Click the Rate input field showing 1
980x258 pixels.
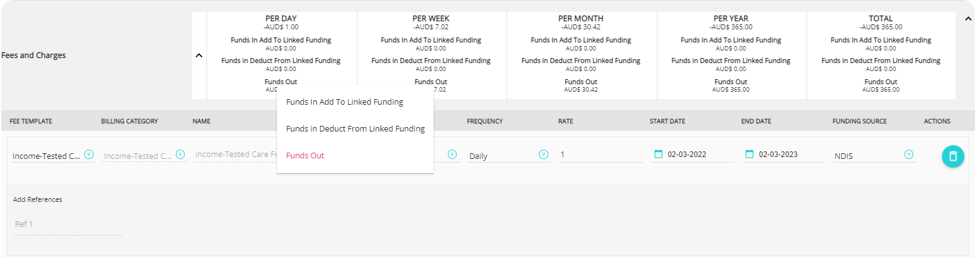tap(599, 155)
